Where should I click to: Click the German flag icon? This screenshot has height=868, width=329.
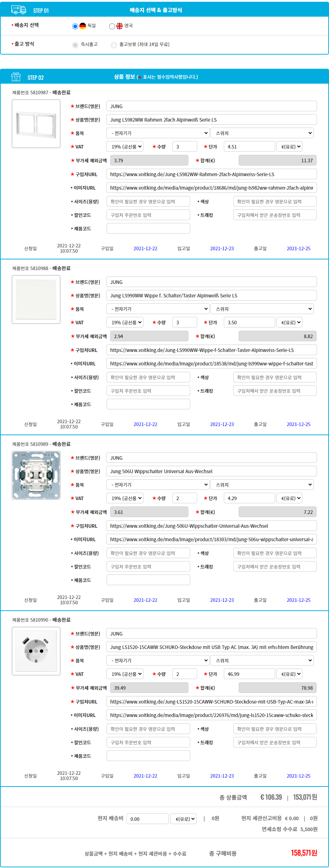tap(83, 26)
